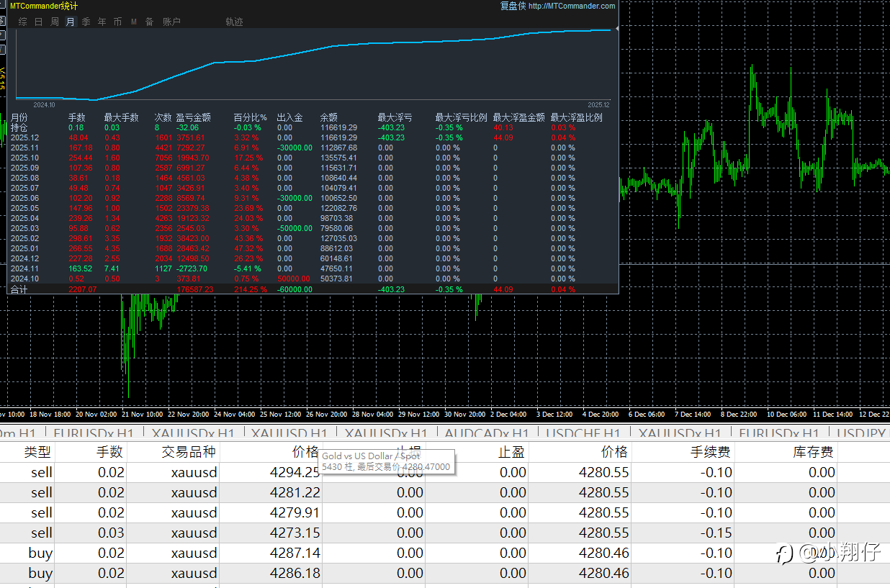Screen dimensions: 890x588
Task: Toggle the 月 monthly view button
Action: pos(71,22)
